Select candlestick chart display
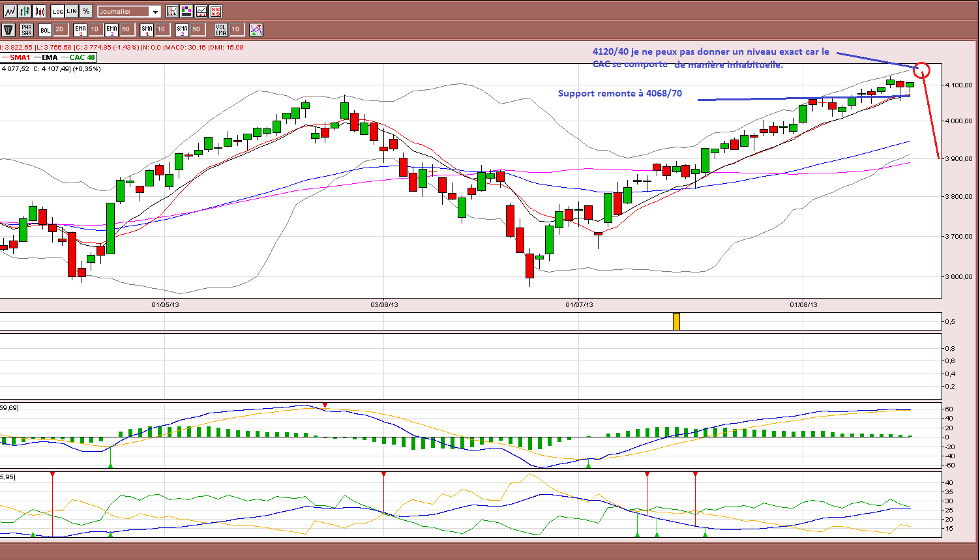 [x=40, y=11]
